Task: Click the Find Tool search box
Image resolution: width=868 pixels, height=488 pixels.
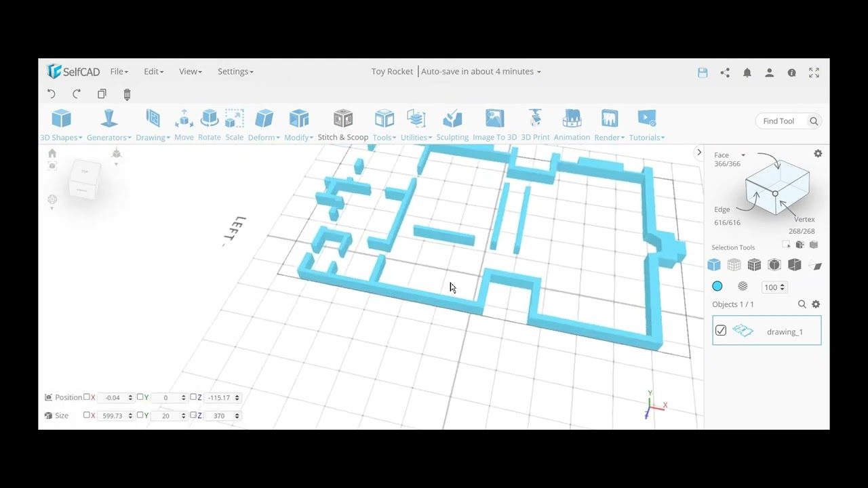Action: click(x=788, y=121)
